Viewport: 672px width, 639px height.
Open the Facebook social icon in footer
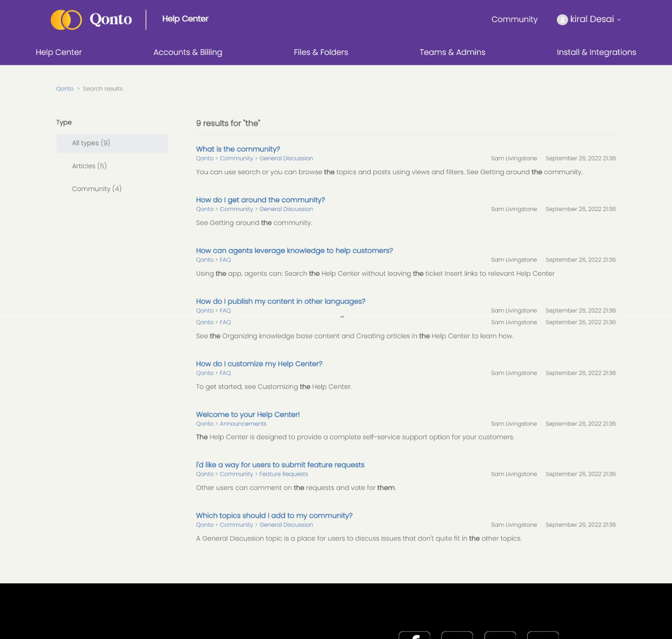pos(414,636)
